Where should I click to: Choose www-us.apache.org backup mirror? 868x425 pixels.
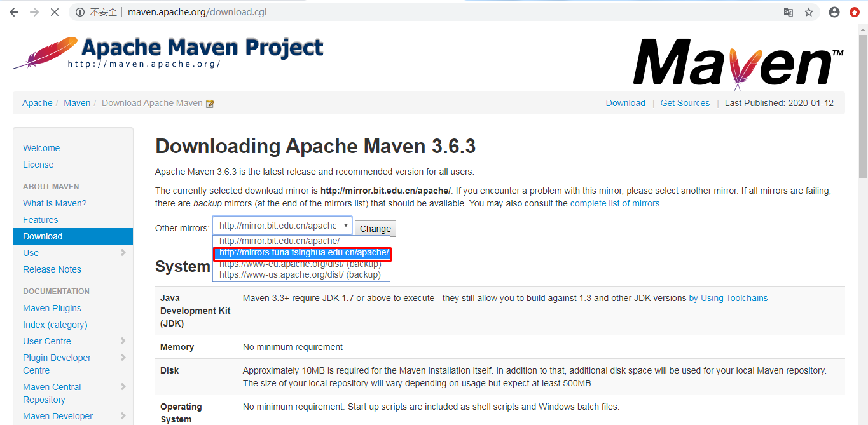(300, 275)
